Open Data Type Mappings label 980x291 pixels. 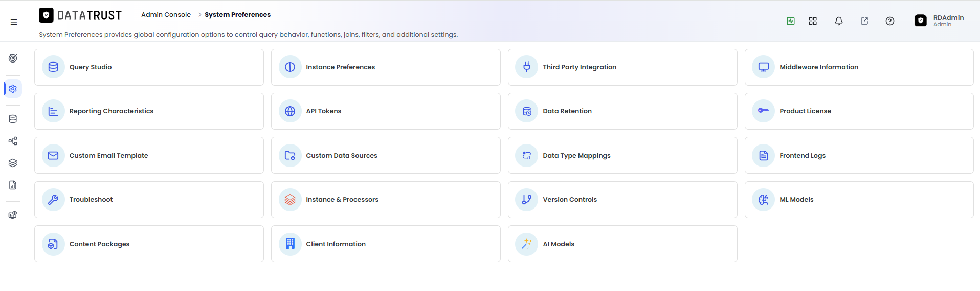tap(576, 156)
